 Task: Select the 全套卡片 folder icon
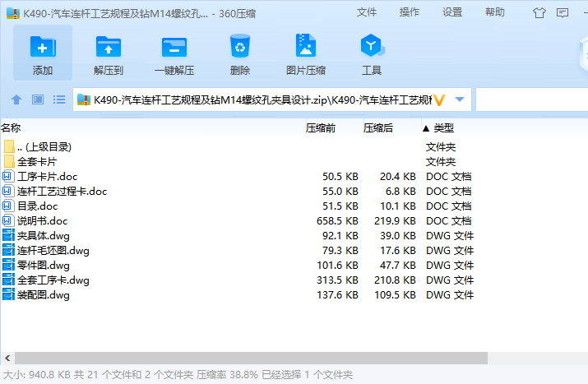click(x=9, y=162)
